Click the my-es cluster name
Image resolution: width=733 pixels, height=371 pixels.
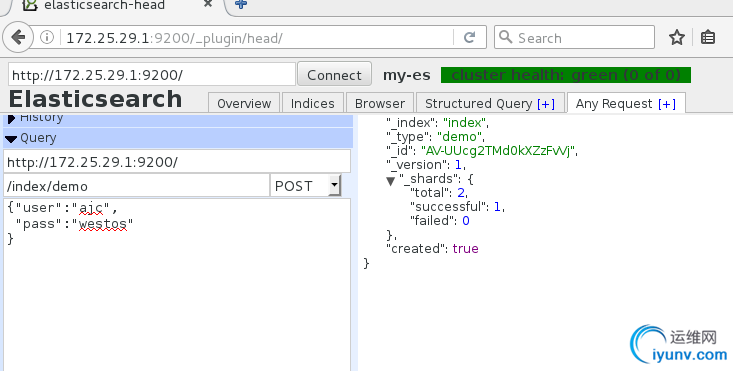(407, 75)
